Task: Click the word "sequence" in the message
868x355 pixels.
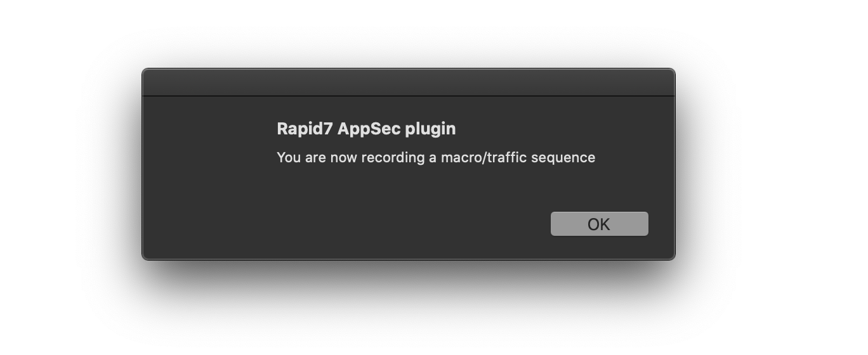Action: 567,157
